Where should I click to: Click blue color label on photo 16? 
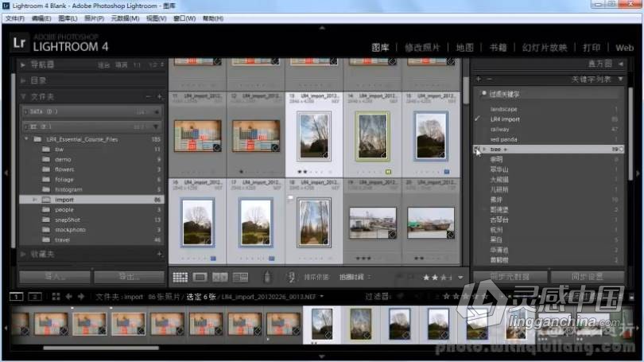tap(213, 259)
